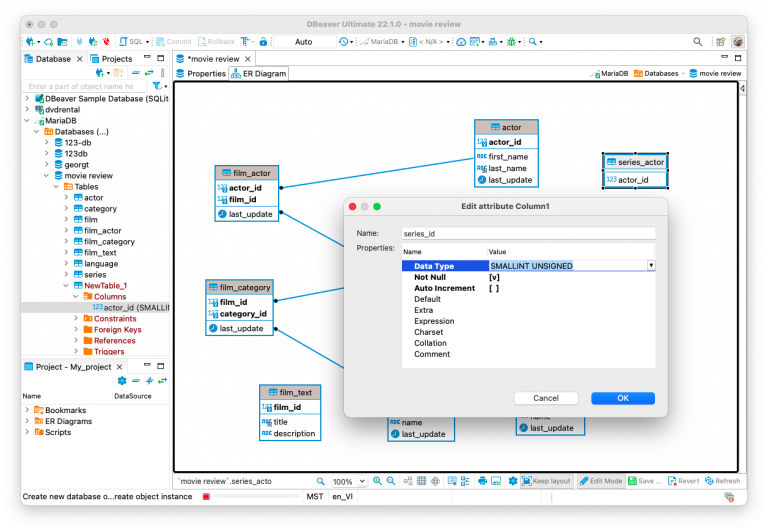
Task: Click the Save button below diagram
Action: 645,481
